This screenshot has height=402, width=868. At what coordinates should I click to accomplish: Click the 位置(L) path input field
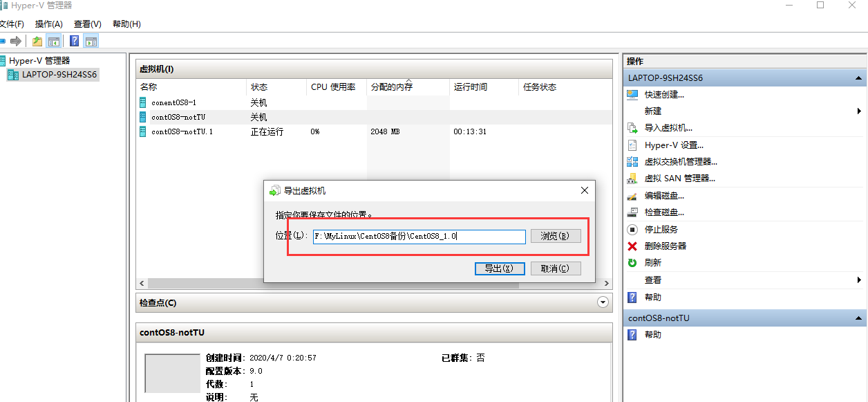419,237
